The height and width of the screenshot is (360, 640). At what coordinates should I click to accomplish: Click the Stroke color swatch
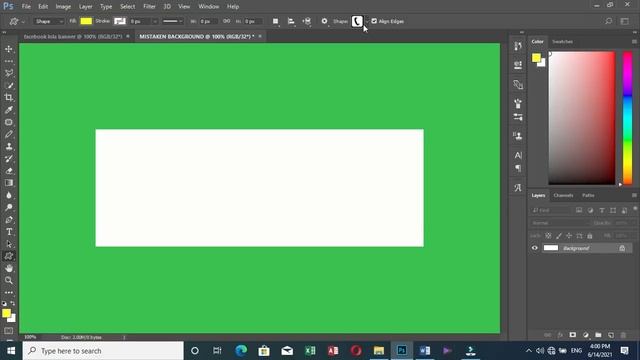coord(120,21)
